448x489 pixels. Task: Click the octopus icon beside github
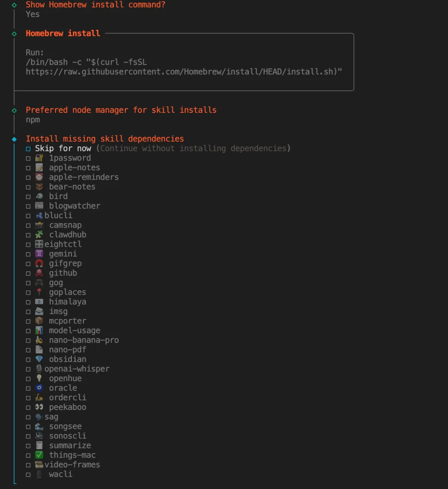39,273
